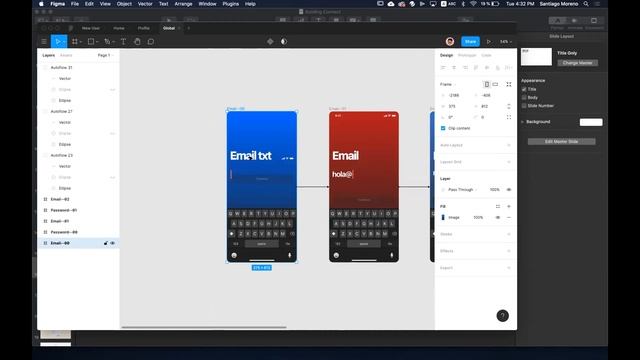The image size is (640, 360).
Task: Remove the Image fill with minus icon
Action: point(509,218)
